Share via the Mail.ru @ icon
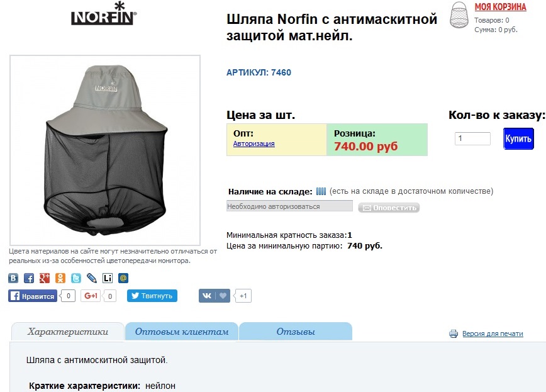This screenshot has width=546, height=392. pyautogui.click(x=123, y=278)
